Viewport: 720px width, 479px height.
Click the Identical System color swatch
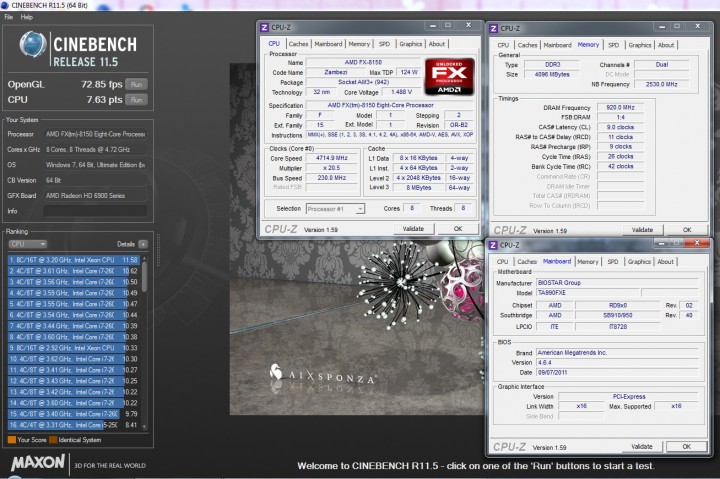pyautogui.click(x=53, y=440)
